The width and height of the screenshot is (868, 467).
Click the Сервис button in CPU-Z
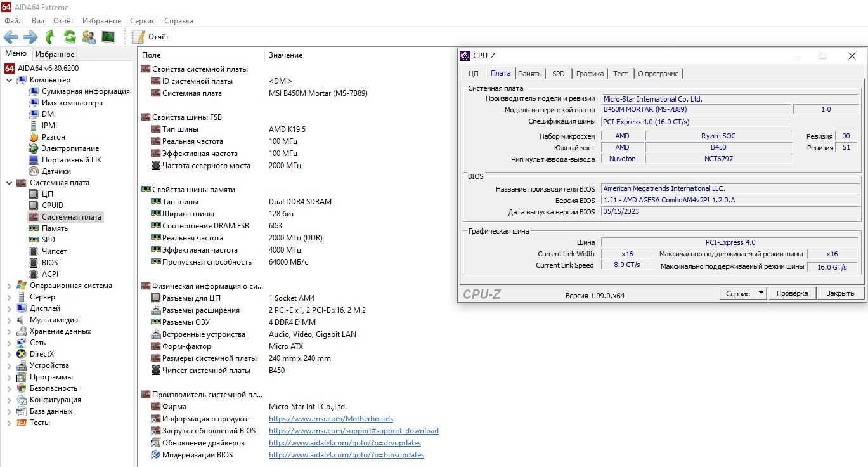point(738,293)
